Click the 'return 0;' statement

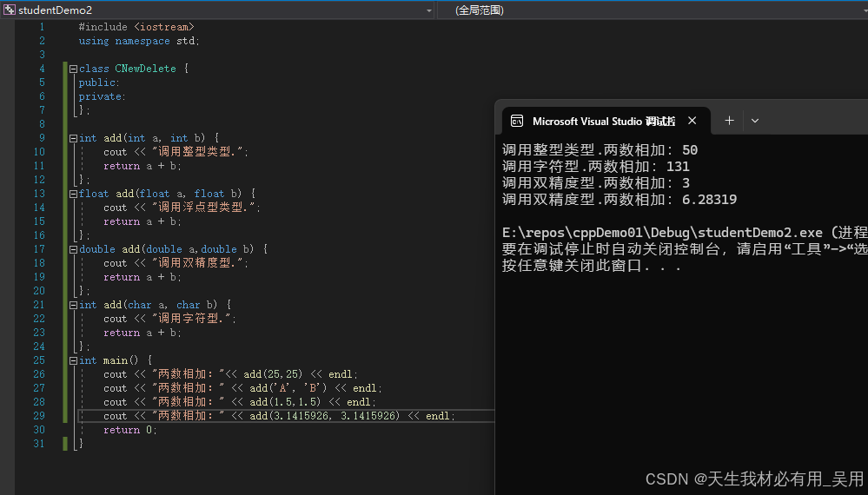(x=130, y=430)
